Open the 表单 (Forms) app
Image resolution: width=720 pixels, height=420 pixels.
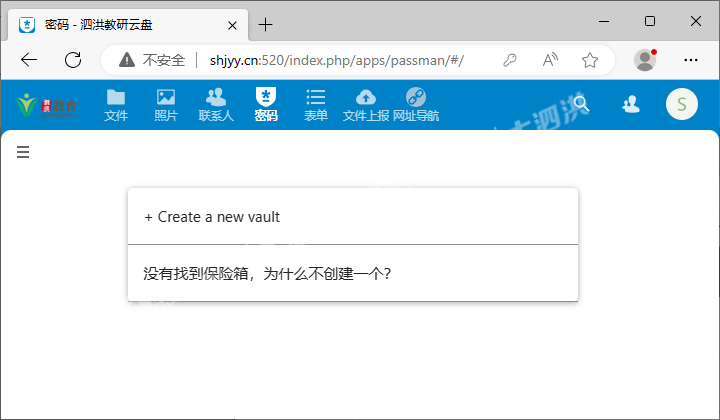316,105
